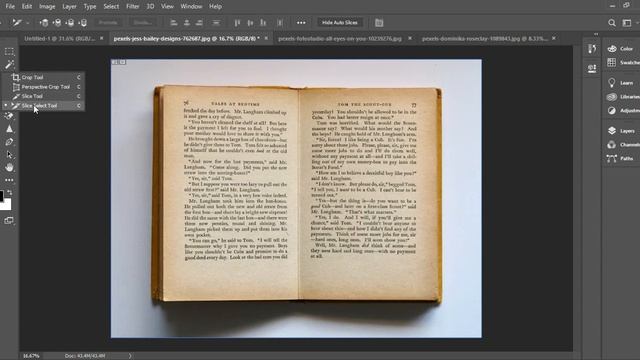The width and height of the screenshot is (640, 360).
Task: Open the search magnifier icon
Action: pos(611,23)
